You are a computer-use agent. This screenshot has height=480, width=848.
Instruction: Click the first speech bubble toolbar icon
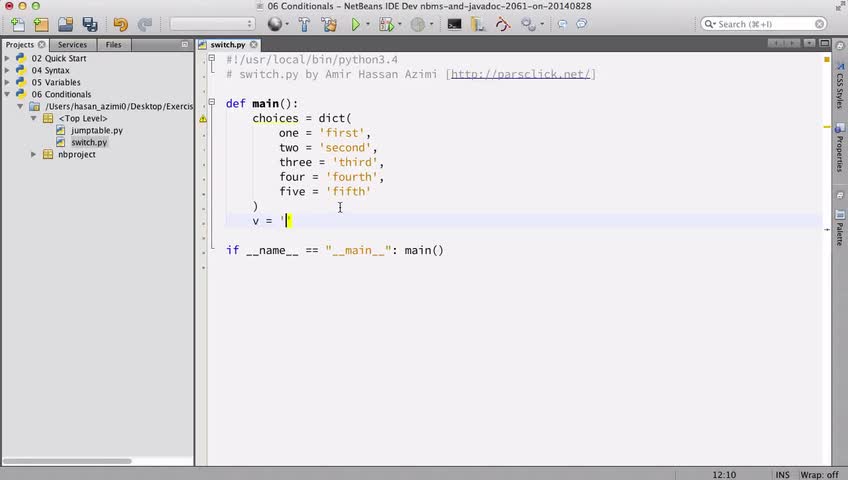tap(562, 24)
